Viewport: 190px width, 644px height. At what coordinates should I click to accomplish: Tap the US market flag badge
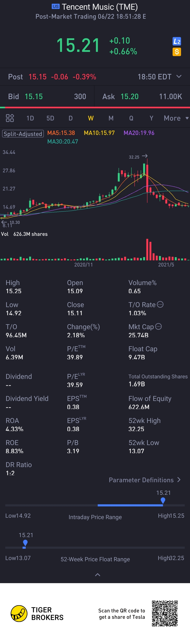point(55,7)
